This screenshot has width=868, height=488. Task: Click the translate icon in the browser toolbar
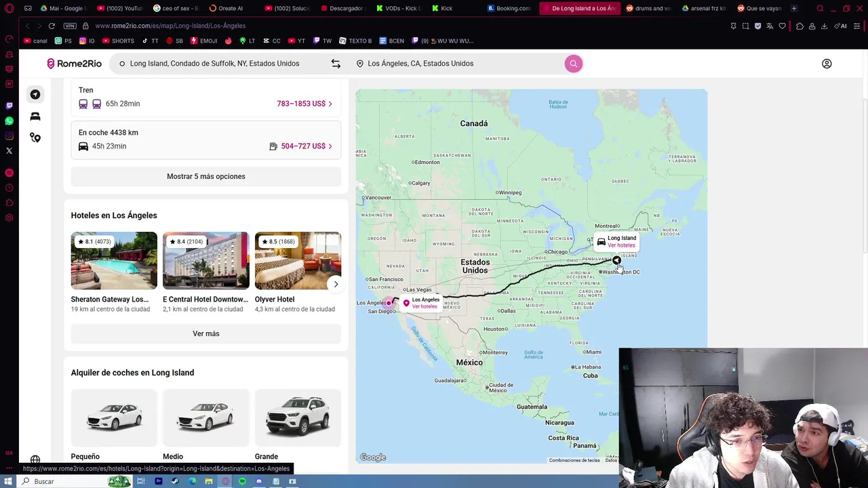770,26
